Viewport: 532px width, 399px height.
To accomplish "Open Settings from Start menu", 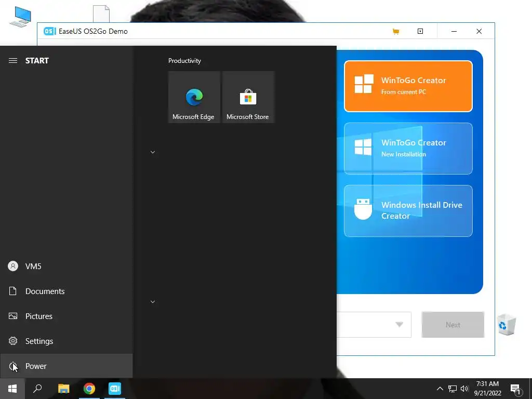I will click(x=66, y=341).
